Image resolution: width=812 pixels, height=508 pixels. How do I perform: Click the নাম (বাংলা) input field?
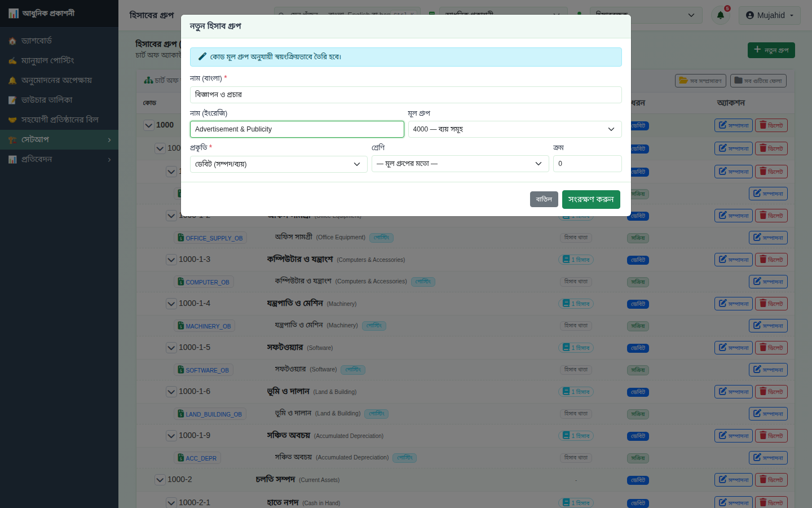(x=406, y=95)
